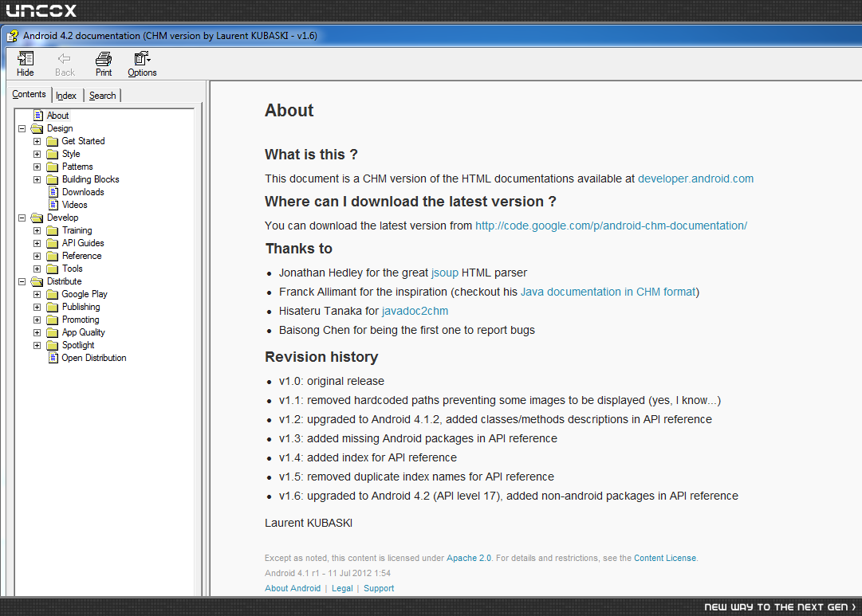Click the Style folder icon

click(x=52, y=154)
